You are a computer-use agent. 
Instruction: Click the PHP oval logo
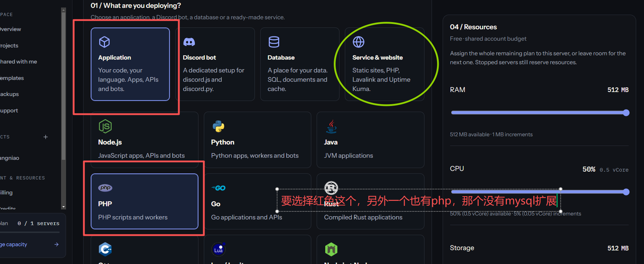pos(105,188)
